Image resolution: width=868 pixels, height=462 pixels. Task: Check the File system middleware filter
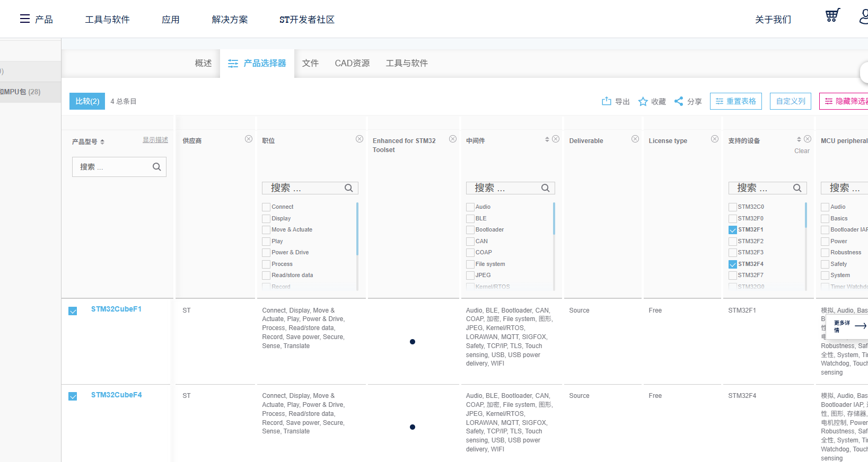click(470, 264)
